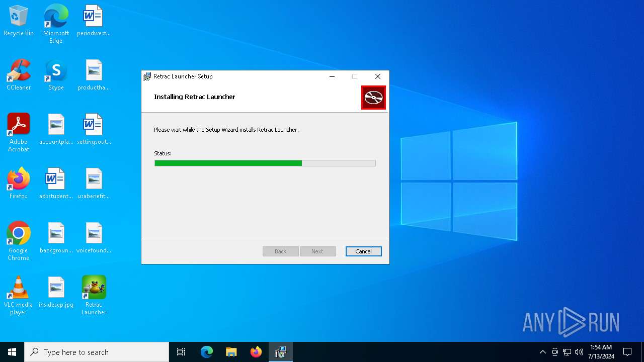Open the Windows Start menu
This screenshot has height=362, width=644.
coord(12,352)
